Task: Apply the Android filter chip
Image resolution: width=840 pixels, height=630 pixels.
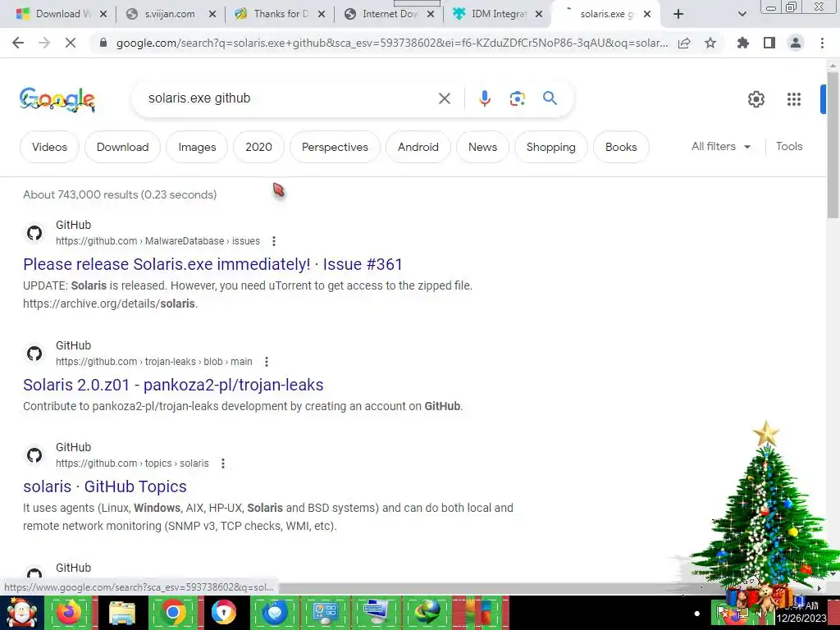Action: click(418, 147)
